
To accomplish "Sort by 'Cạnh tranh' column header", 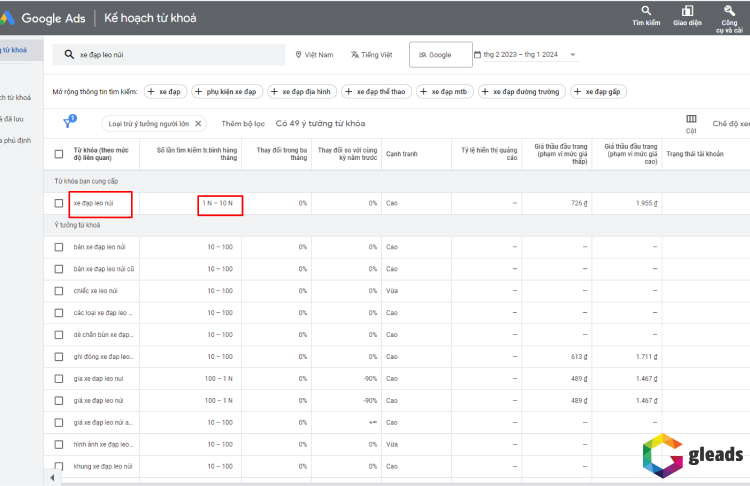I will click(x=401, y=153).
